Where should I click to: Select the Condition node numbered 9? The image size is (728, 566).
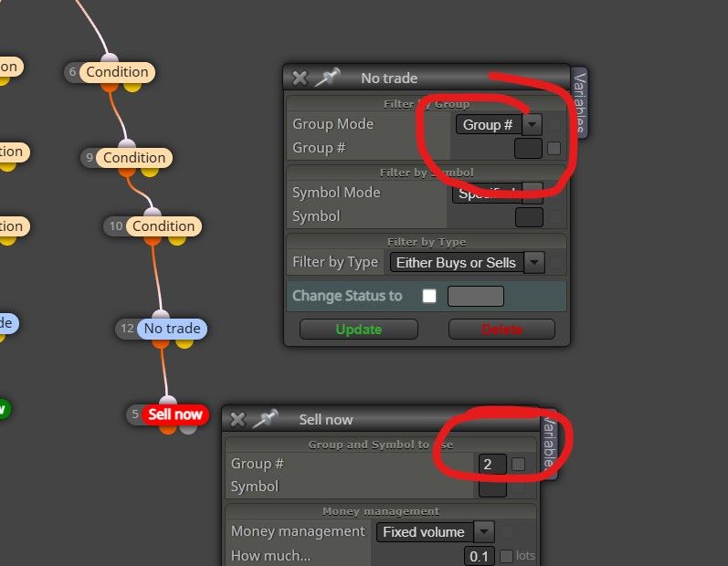(x=134, y=158)
